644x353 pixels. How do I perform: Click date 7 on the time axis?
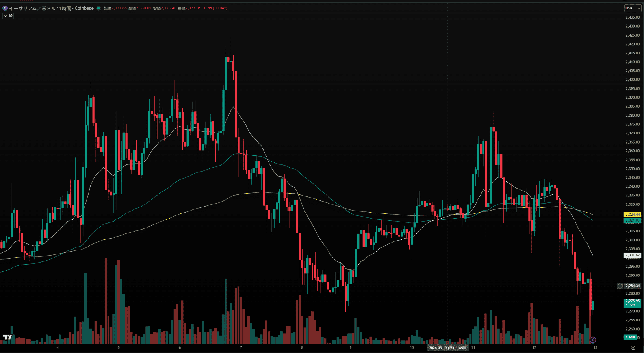(241, 348)
